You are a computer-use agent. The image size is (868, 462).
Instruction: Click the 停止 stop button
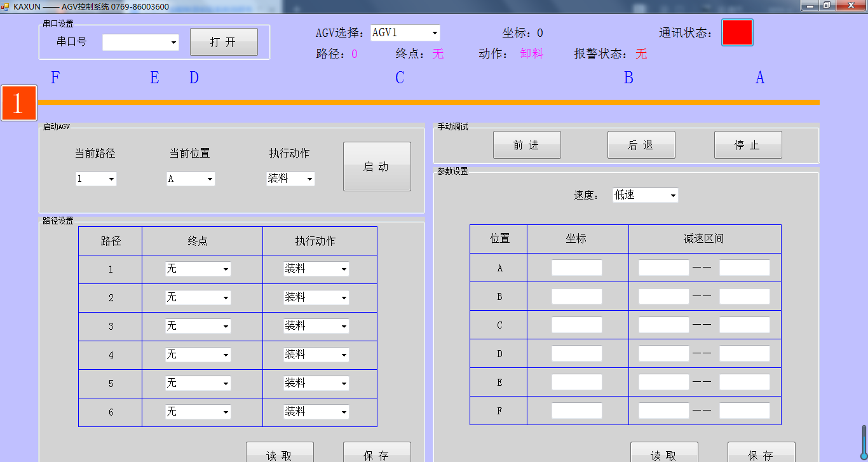tap(748, 145)
